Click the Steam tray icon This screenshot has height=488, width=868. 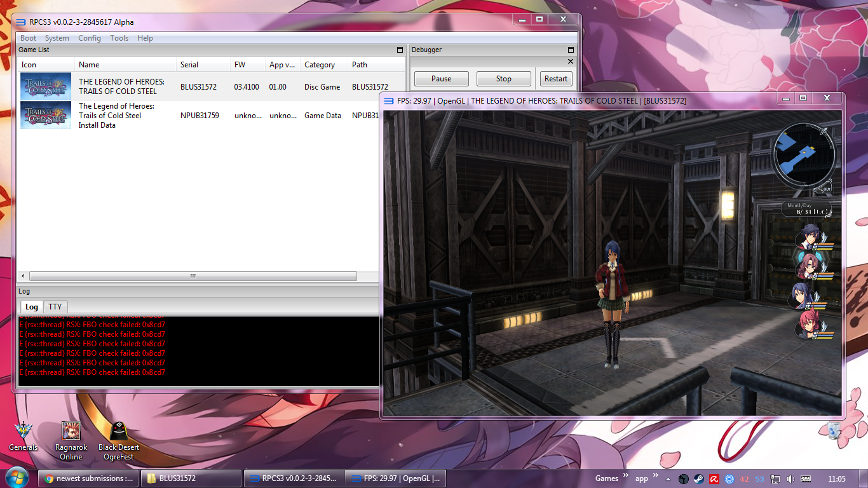(x=698, y=479)
